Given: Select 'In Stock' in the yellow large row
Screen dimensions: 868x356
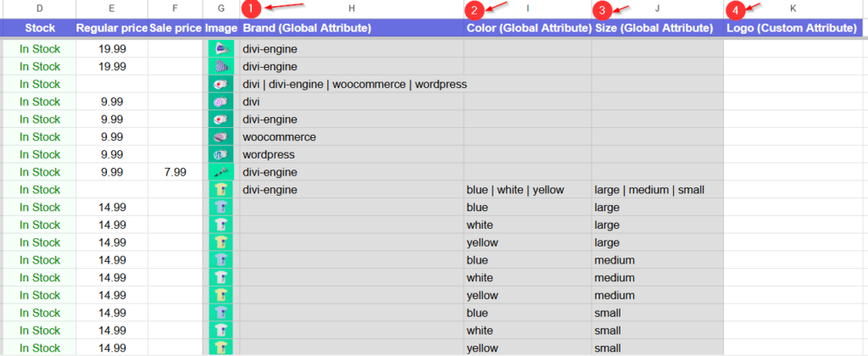Looking at the screenshot, I should point(39,242).
